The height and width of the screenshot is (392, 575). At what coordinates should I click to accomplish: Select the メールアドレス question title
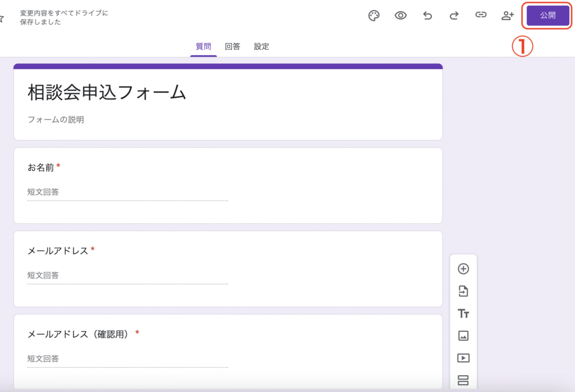point(58,251)
